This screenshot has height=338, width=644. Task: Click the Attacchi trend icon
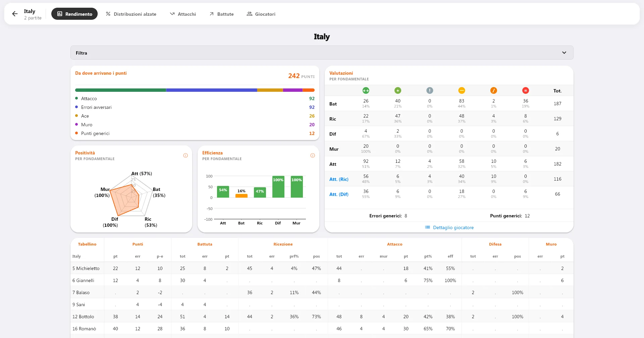[172, 14]
